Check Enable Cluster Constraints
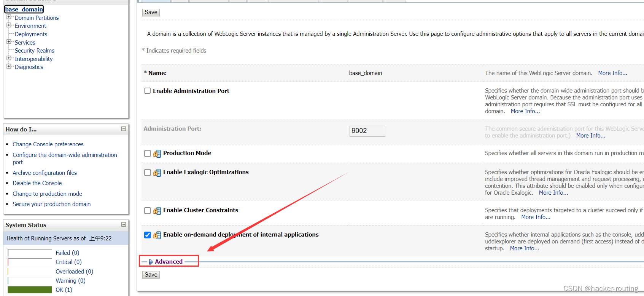 point(148,211)
